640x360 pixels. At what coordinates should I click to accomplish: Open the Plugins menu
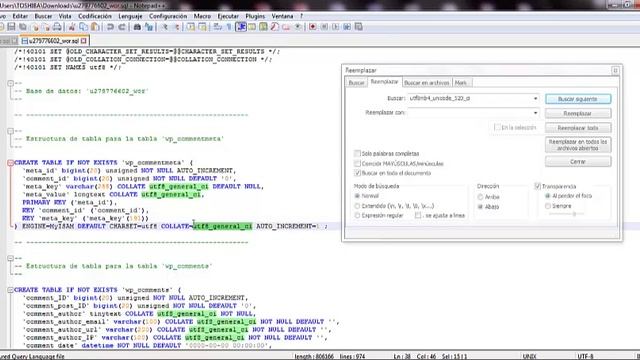(x=255, y=16)
